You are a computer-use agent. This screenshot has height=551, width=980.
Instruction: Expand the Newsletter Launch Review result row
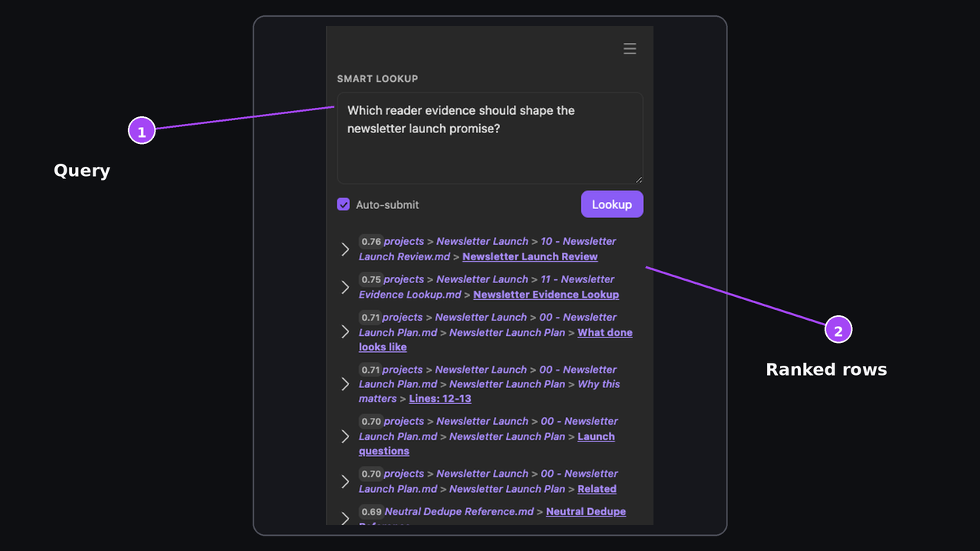pos(345,249)
